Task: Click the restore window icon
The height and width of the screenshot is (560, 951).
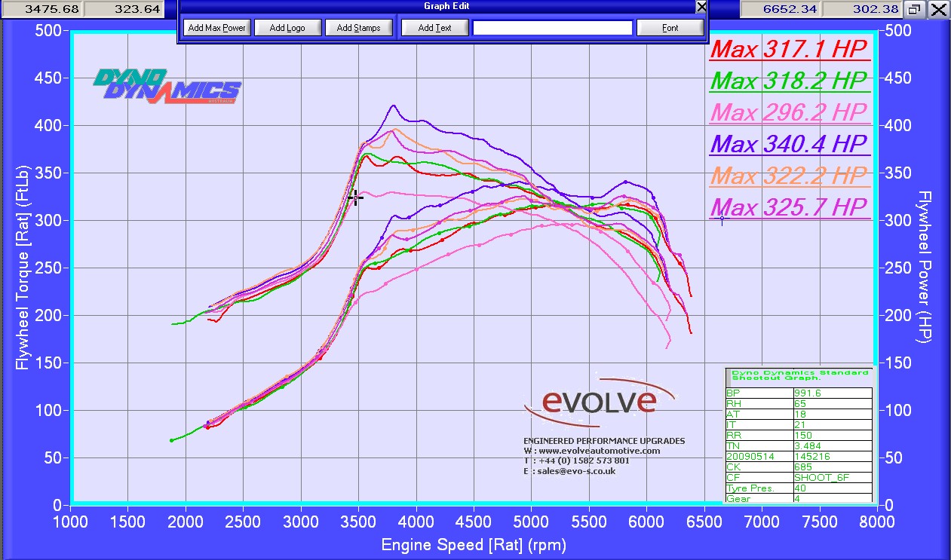Action: coord(914,9)
